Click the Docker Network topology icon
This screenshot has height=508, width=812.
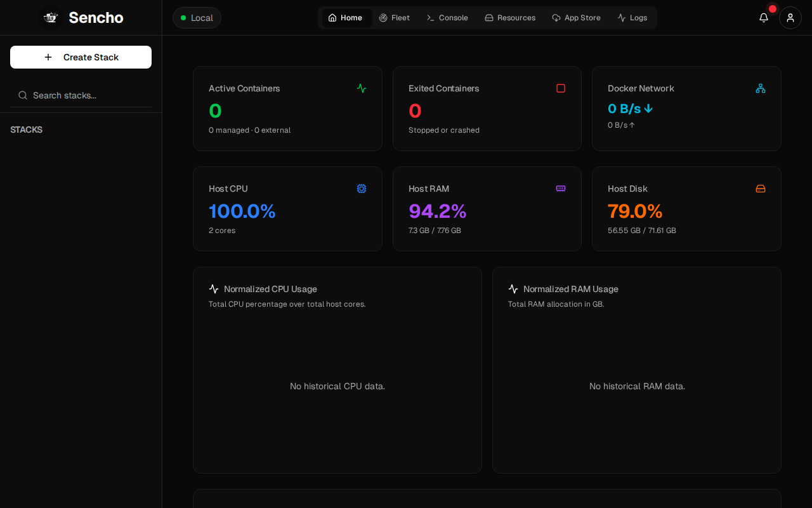click(x=761, y=88)
